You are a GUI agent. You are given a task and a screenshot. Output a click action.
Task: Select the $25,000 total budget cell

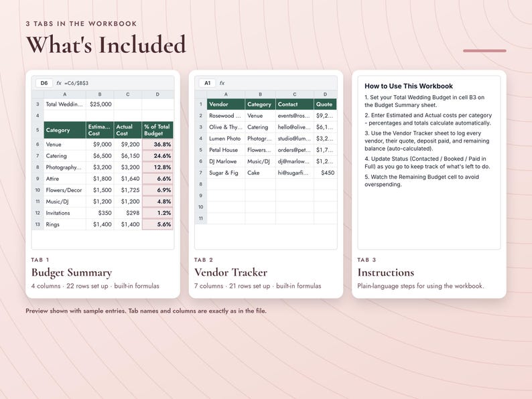(100, 104)
